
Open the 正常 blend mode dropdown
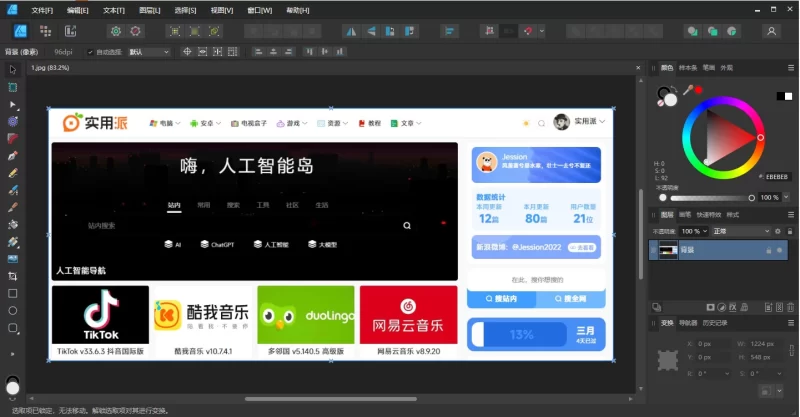(x=741, y=231)
